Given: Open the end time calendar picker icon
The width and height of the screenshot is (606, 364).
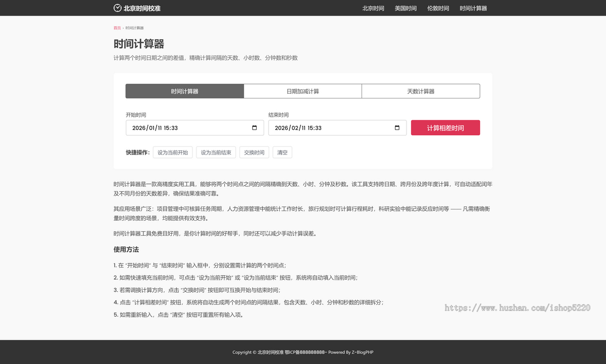Looking at the screenshot, I should (397, 128).
